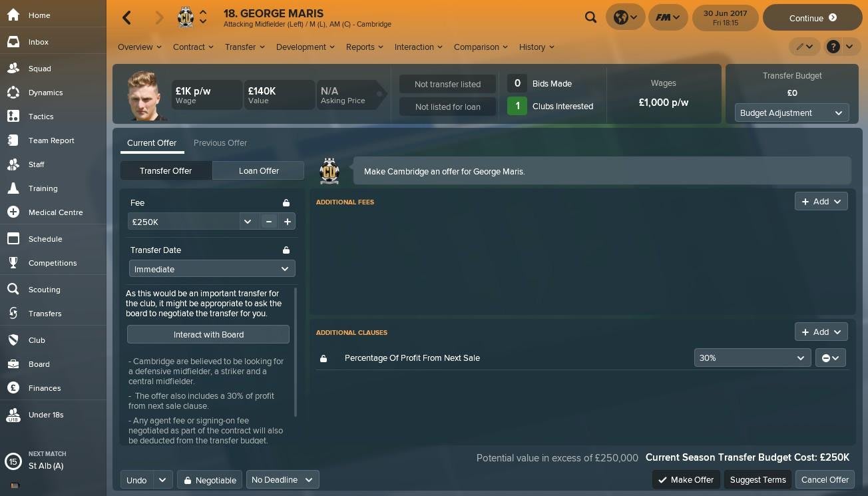Click Interact with Board button
This screenshot has width=868, height=496.
pyautogui.click(x=208, y=334)
